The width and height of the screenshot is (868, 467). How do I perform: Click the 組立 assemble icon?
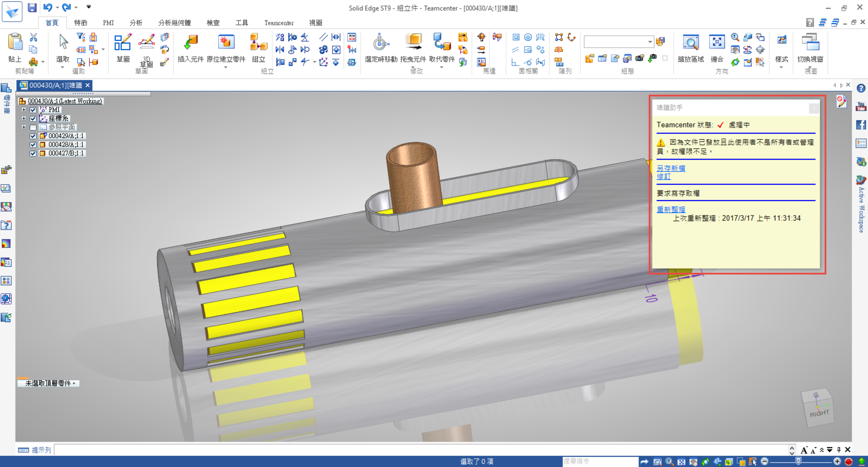tap(258, 42)
